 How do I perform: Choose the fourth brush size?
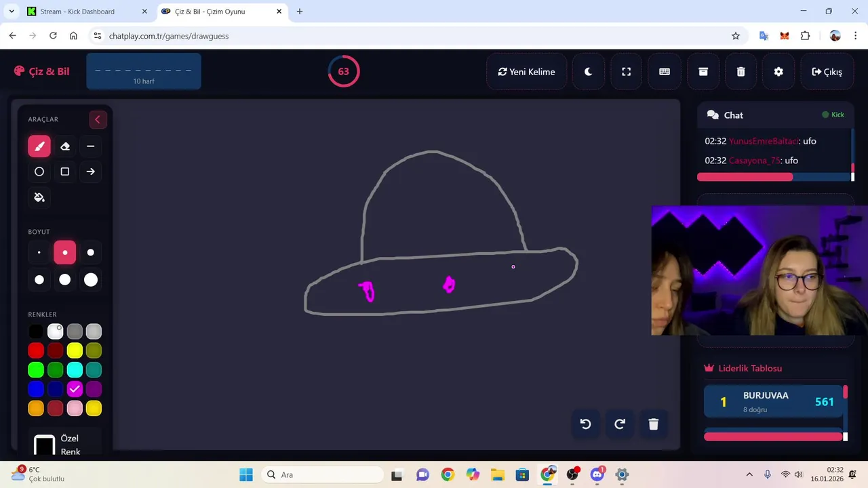pos(39,280)
